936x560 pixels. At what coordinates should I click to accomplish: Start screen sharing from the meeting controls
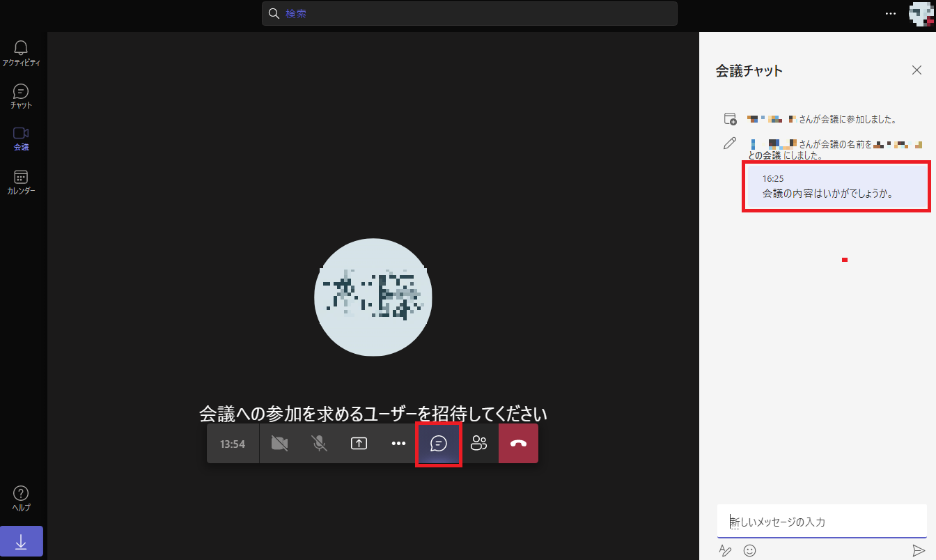pyautogui.click(x=359, y=443)
